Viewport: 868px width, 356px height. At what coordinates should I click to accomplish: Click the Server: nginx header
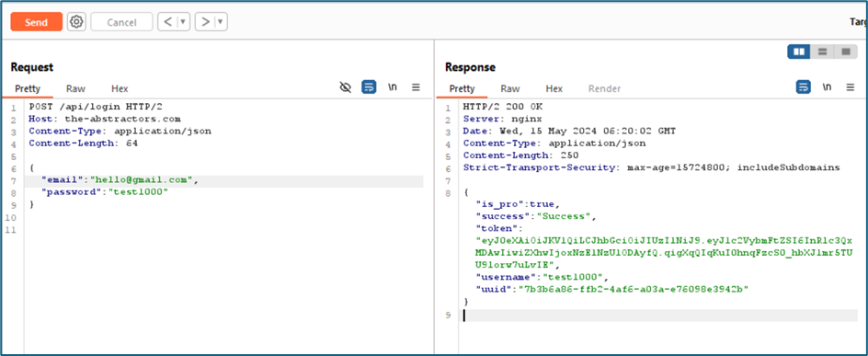click(x=503, y=119)
